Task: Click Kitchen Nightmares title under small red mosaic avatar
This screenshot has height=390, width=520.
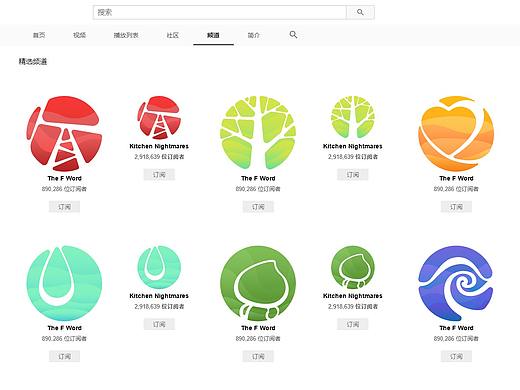Action: tap(159, 146)
